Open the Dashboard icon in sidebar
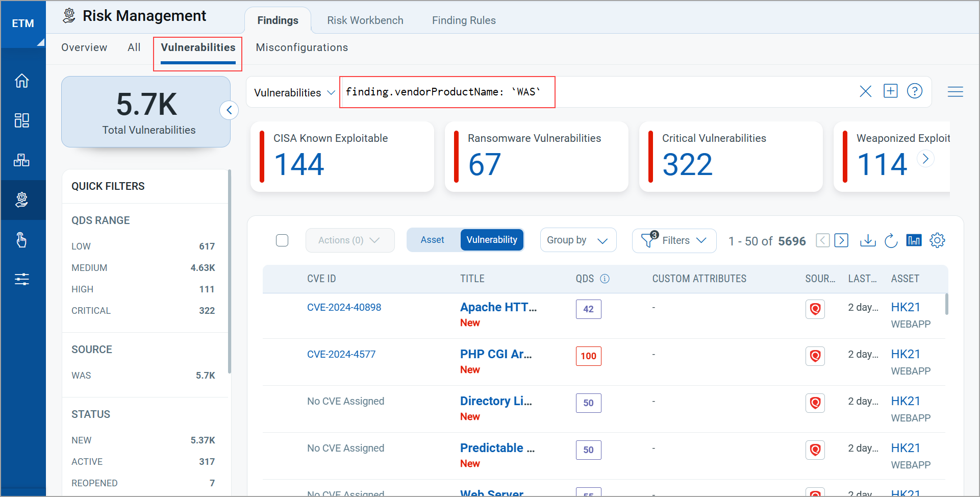The width and height of the screenshot is (980, 497). 22,120
